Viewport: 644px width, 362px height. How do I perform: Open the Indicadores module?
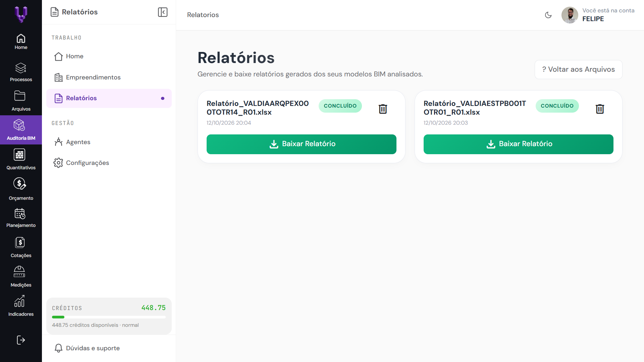click(21, 306)
